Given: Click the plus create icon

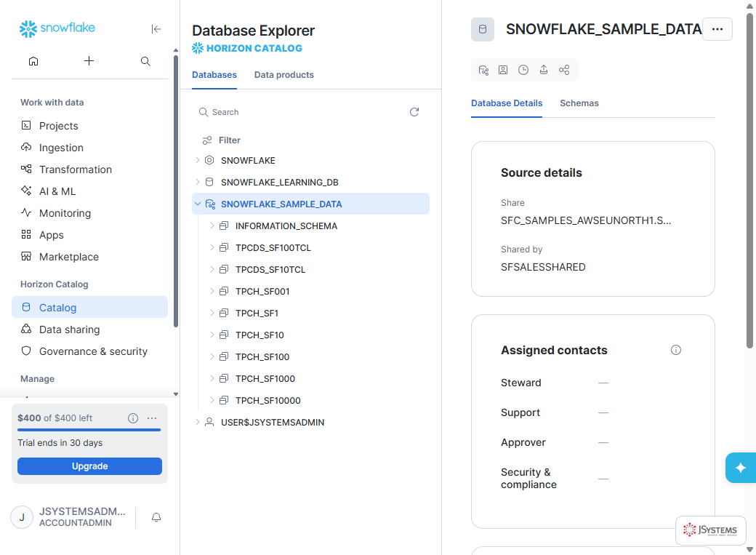Looking at the screenshot, I should point(89,61).
